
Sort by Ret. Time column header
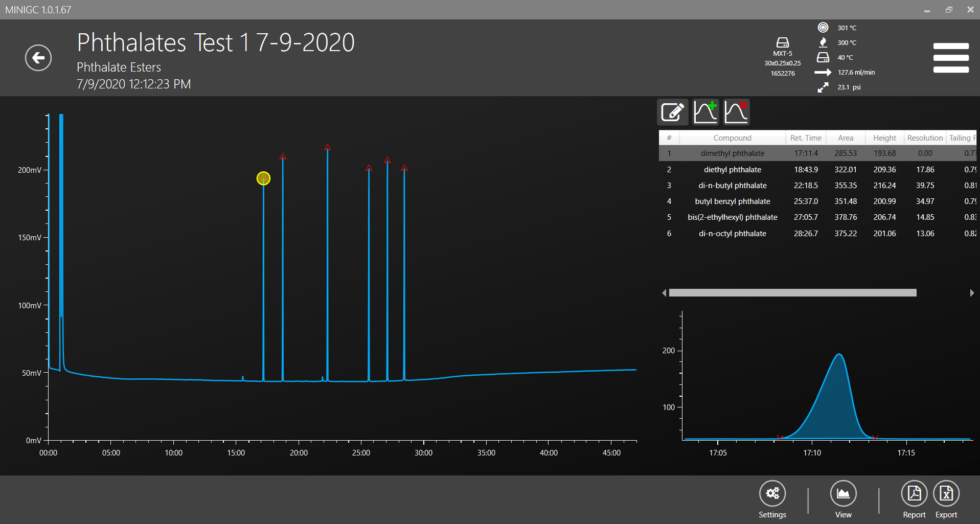(x=805, y=138)
